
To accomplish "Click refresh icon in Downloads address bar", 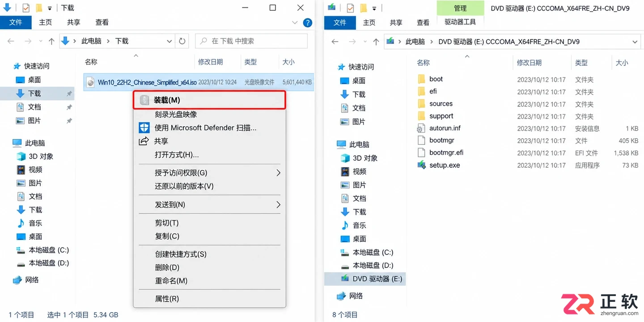I will coord(182,41).
